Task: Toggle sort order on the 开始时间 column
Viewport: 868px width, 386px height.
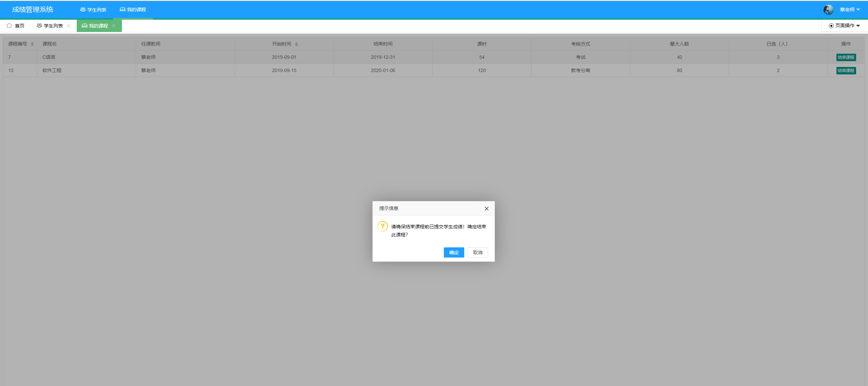Action: (x=296, y=44)
